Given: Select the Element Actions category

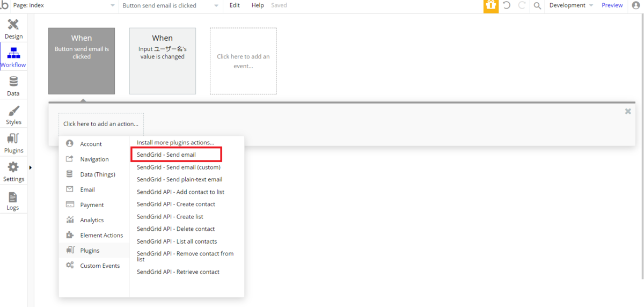Looking at the screenshot, I should (94, 235).
